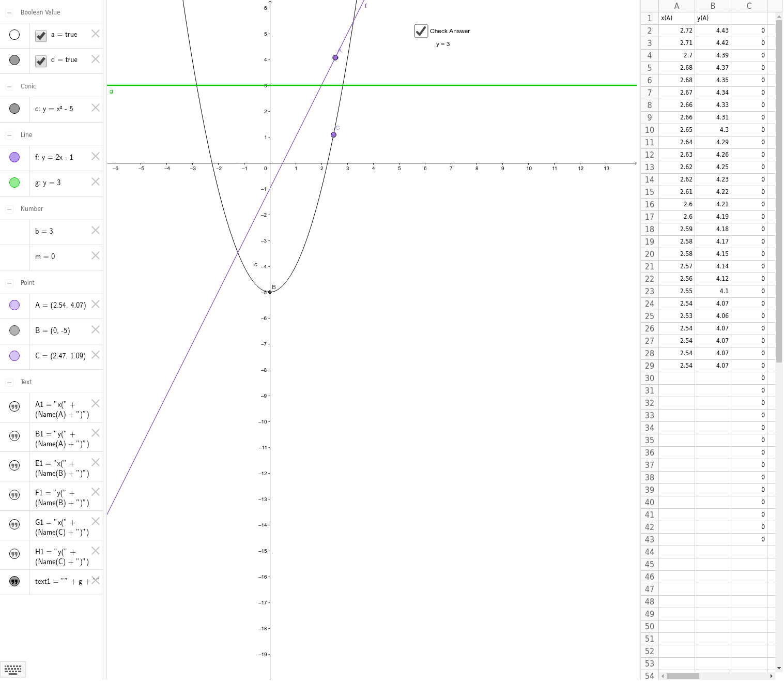This screenshot has height=681, width=784.
Task: Toggle visibility circle for boolean a
Action: point(14,35)
